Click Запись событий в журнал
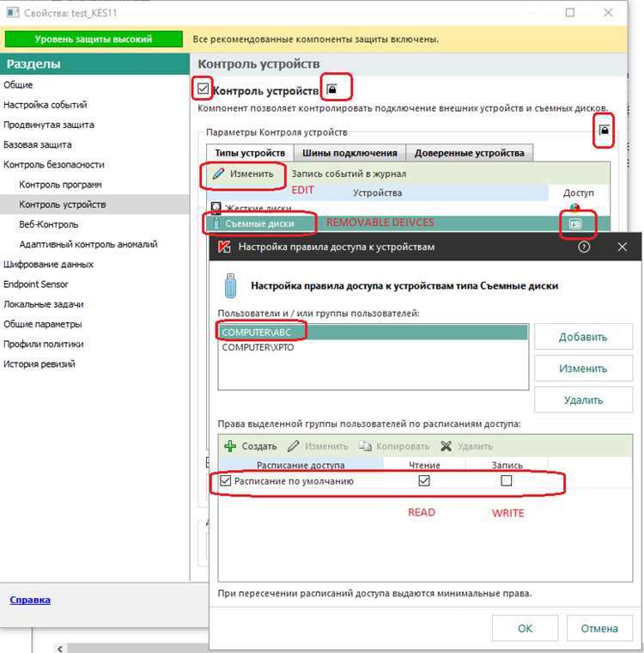This screenshot has height=653, width=644. point(349,174)
